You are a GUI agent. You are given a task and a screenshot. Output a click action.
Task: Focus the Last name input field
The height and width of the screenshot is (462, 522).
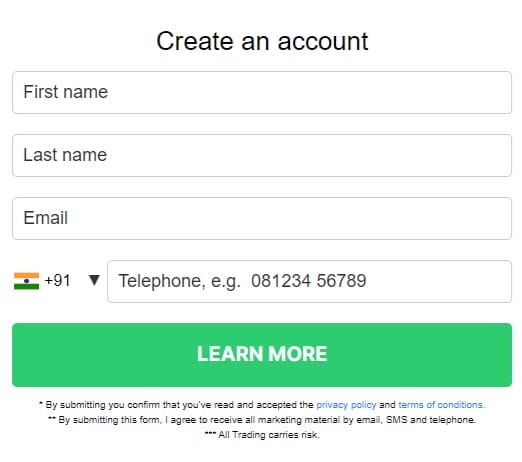pyautogui.click(x=262, y=155)
